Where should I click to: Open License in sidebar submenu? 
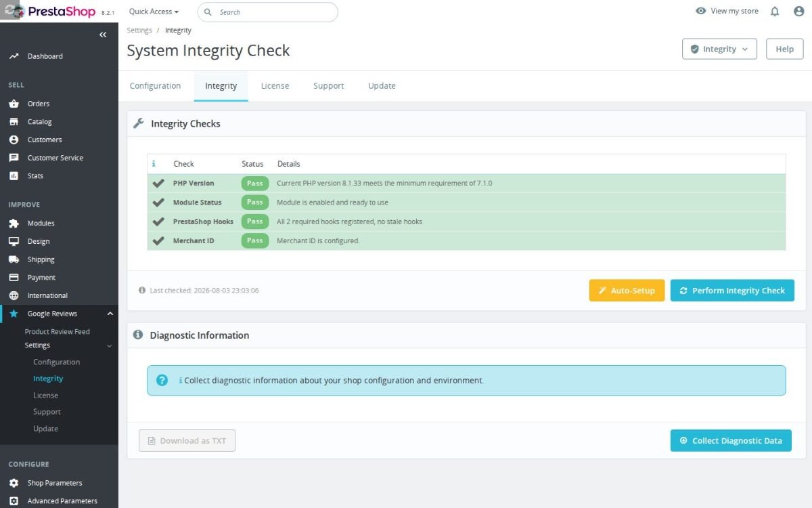click(x=46, y=396)
